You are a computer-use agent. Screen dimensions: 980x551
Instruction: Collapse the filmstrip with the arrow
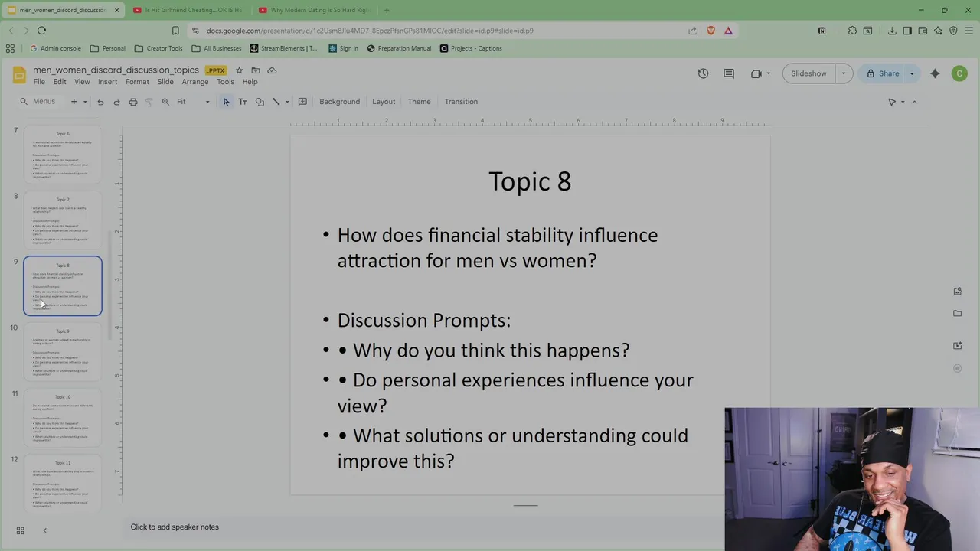coord(44,530)
